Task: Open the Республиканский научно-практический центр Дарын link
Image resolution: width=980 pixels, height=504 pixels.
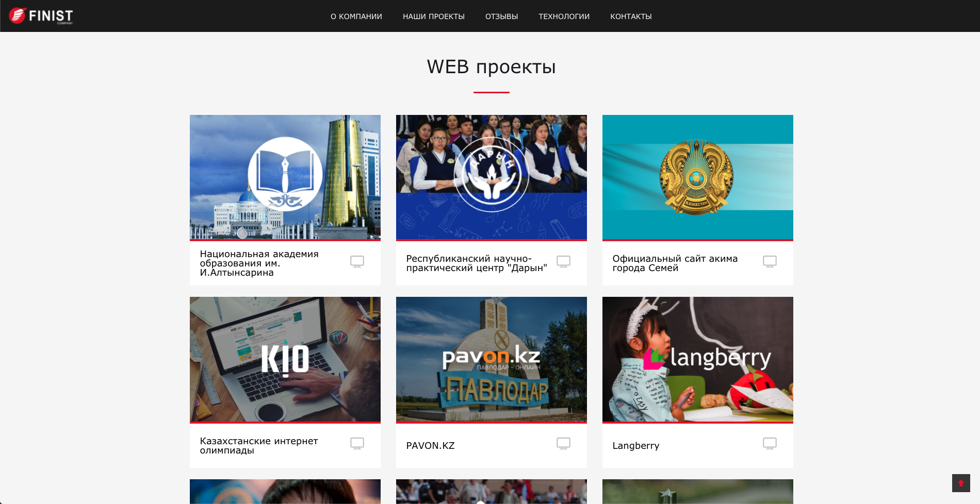Action: (477, 263)
